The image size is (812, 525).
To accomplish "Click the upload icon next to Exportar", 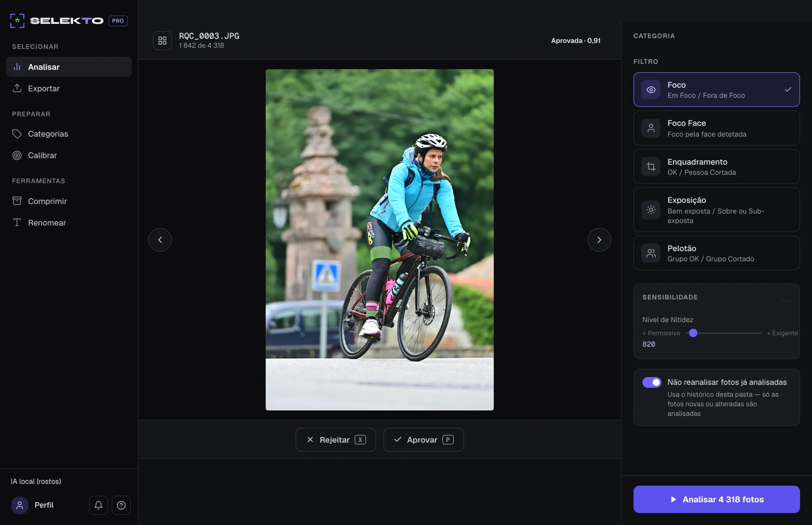I will 17,88.
